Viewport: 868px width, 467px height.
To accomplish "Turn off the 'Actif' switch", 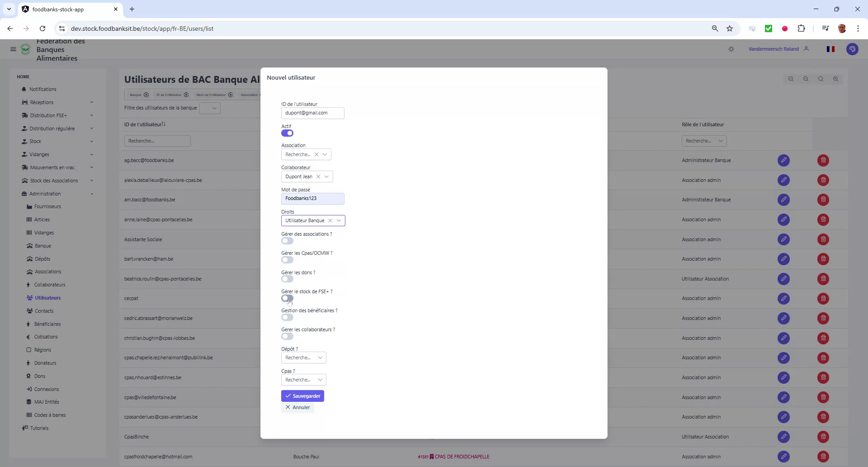I will 287,133.
